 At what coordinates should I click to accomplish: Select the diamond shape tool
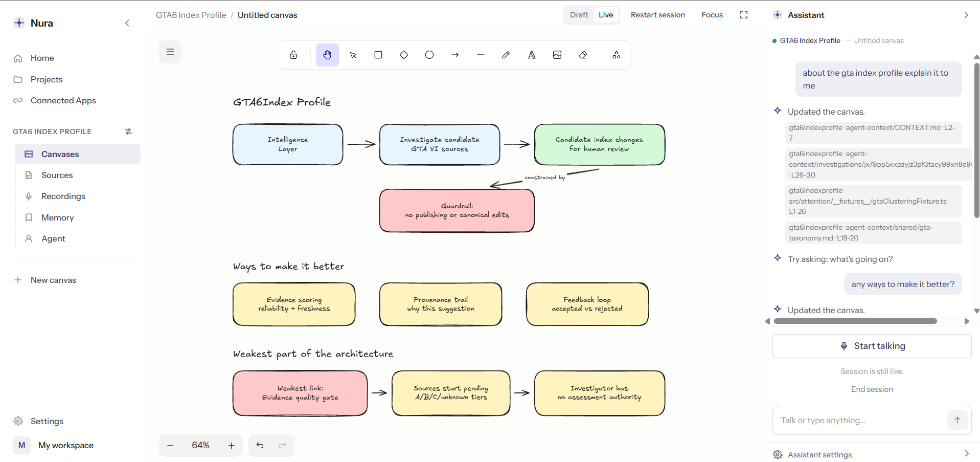(x=404, y=55)
